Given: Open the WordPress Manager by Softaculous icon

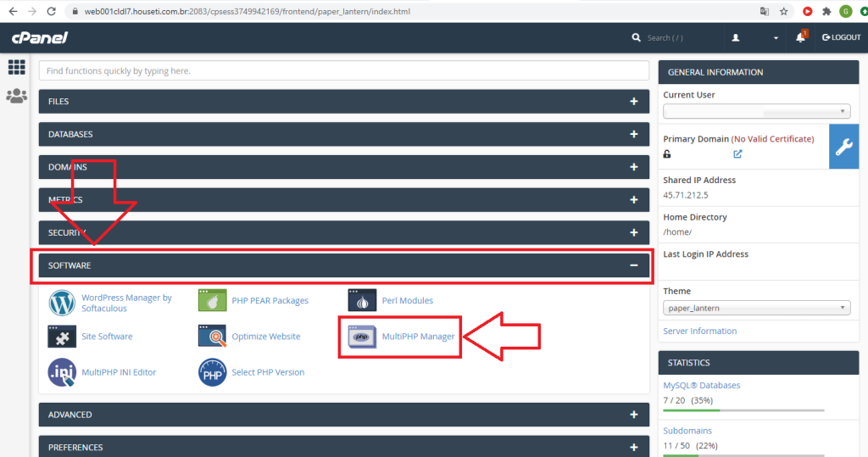Looking at the screenshot, I should coord(62,303).
